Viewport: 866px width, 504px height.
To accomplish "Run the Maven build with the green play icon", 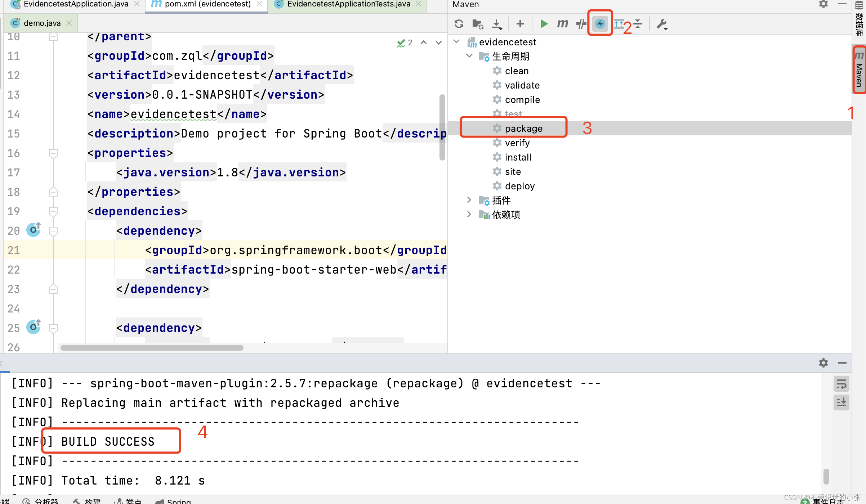I will [544, 24].
